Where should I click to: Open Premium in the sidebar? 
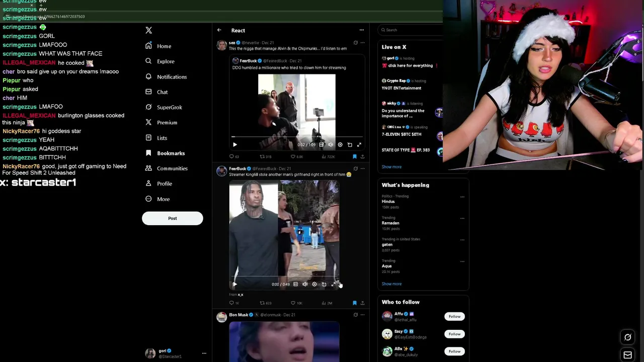point(160,123)
